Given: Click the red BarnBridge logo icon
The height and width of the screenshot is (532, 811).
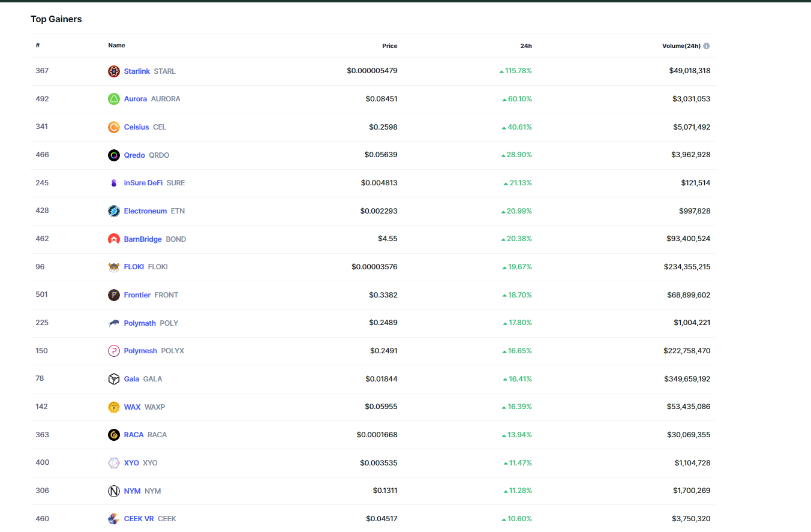Looking at the screenshot, I should tap(114, 239).
